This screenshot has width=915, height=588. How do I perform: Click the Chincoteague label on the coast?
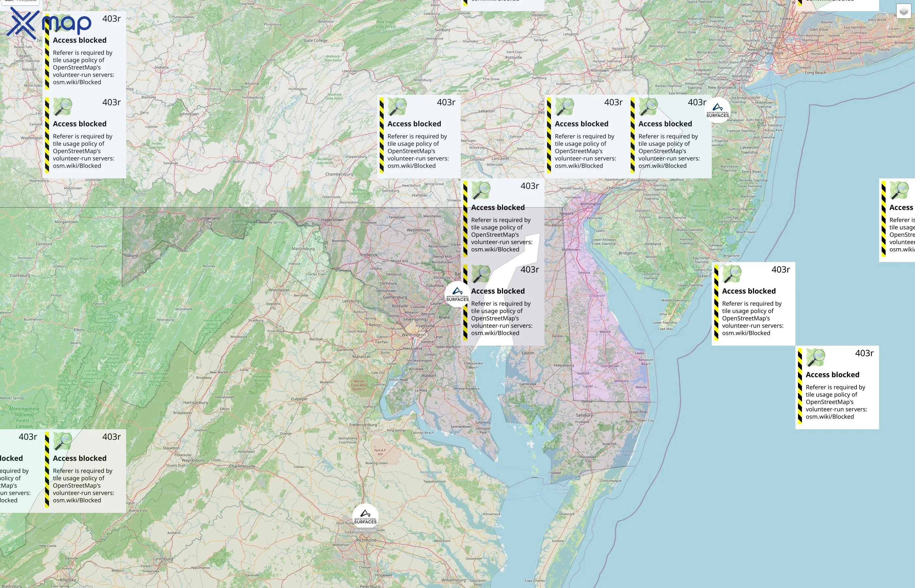click(611, 481)
